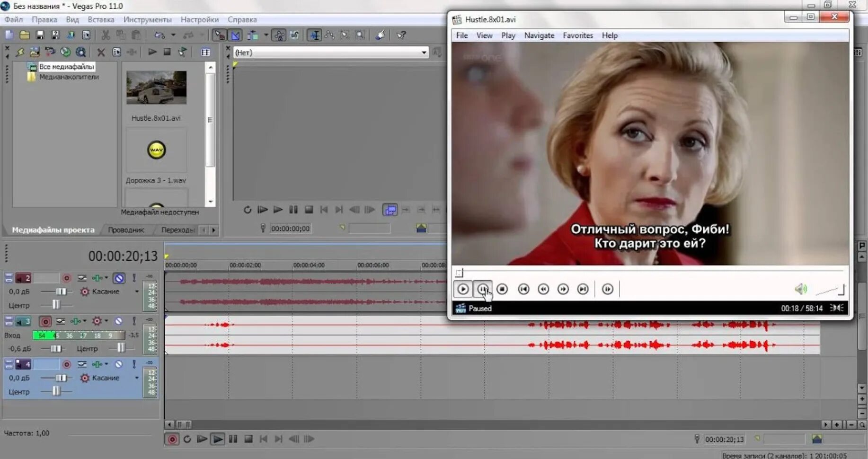Click Stop in the timeline transport

(x=248, y=439)
